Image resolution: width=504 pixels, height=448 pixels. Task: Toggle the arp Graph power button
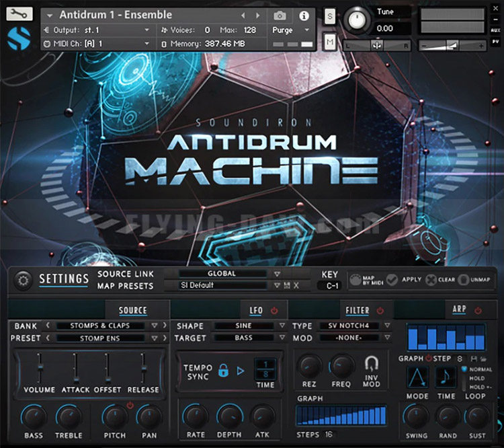[429, 358]
